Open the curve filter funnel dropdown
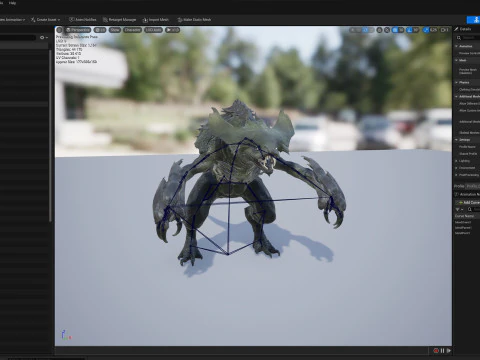Screen dimensions: 480x360 459,209
